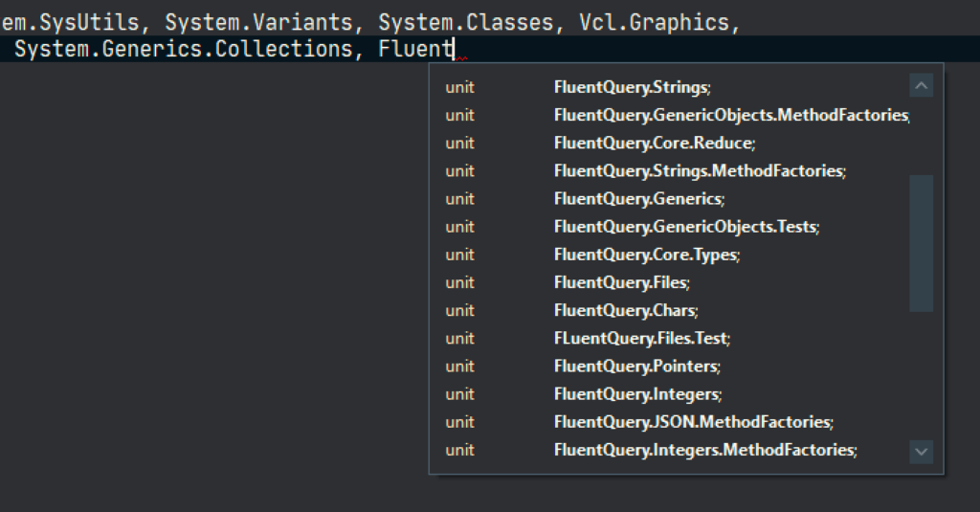This screenshot has height=512, width=980.
Task: Click the typed word Fluent in editor
Action: coord(416,49)
